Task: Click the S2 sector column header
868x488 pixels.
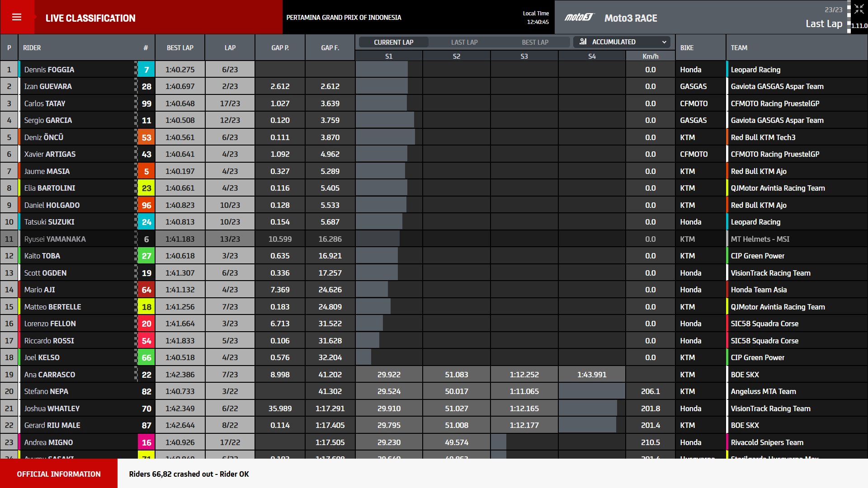Action: 457,56
